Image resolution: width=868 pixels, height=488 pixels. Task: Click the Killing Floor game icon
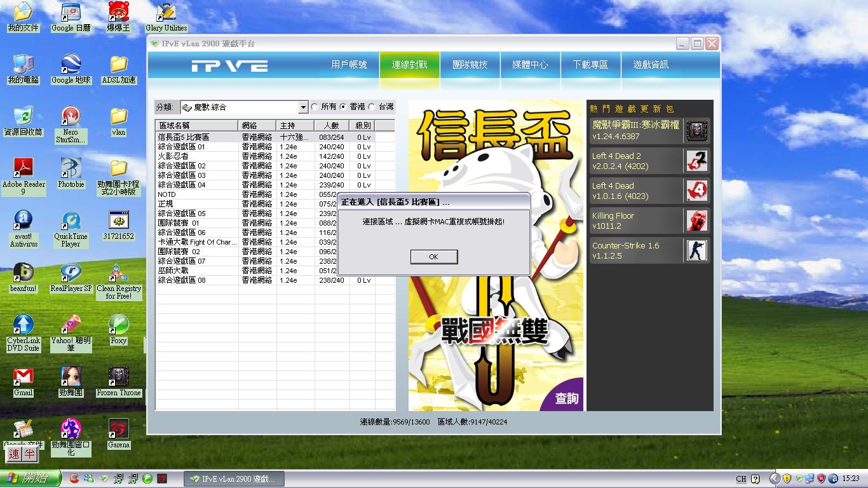click(696, 220)
